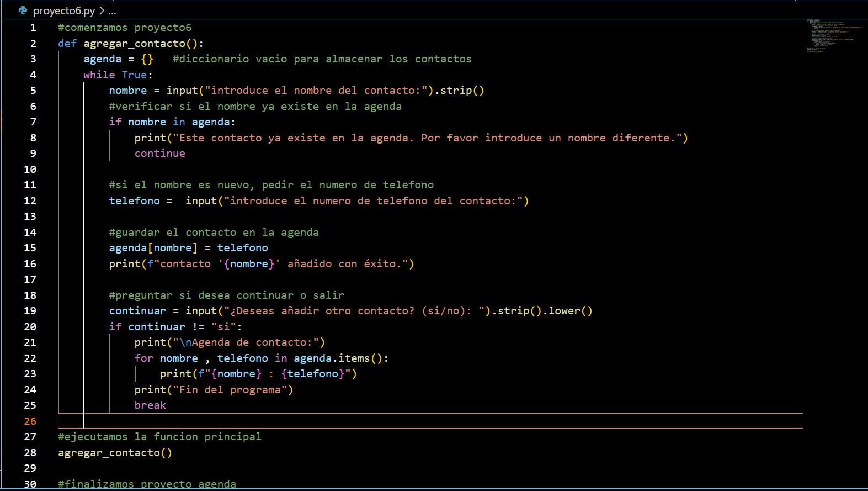Open the breadcrumb ellipsis symbol list
This screenshot has width=868, height=491.
tap(112, 10)
